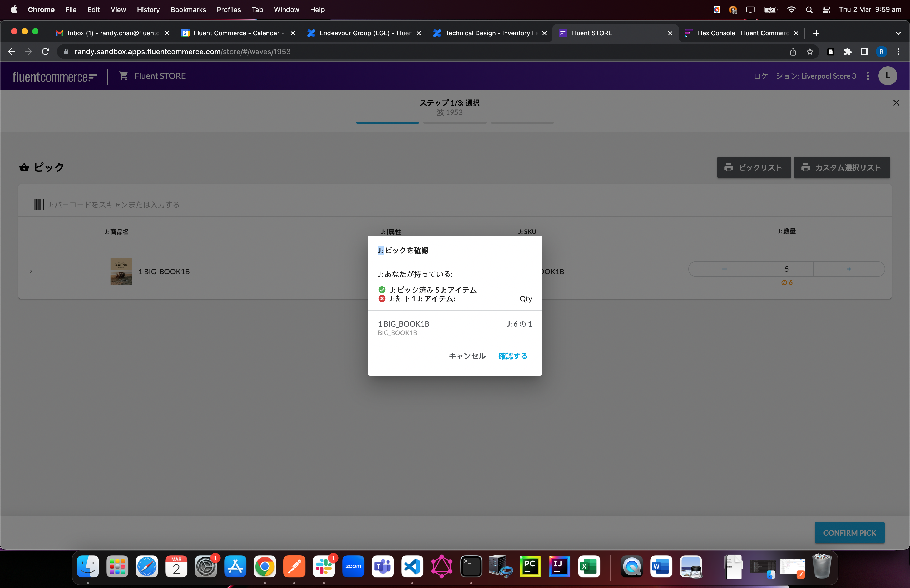Click the Road Trips book thumbnail
Image resolution: width=910 pixels, height=588 pixels.
121,271
